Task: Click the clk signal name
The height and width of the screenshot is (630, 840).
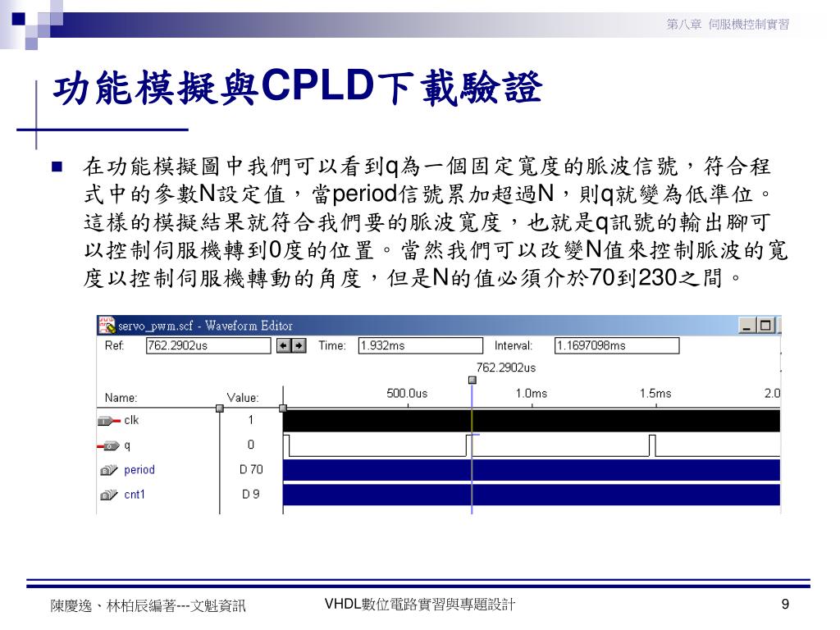Action: (x=131, y=421)
